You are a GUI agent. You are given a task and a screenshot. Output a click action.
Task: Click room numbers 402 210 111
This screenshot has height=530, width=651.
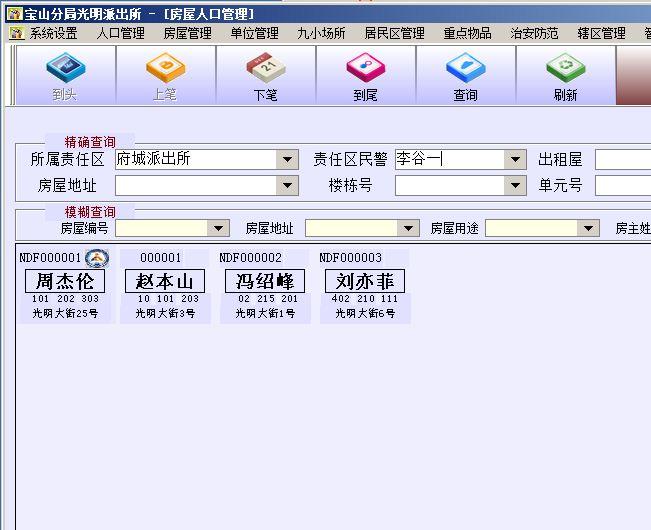(x=365, y=298)
